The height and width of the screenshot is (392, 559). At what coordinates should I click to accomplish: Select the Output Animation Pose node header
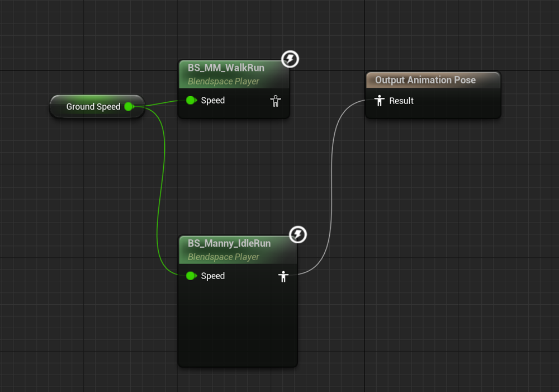click(433, 80)
